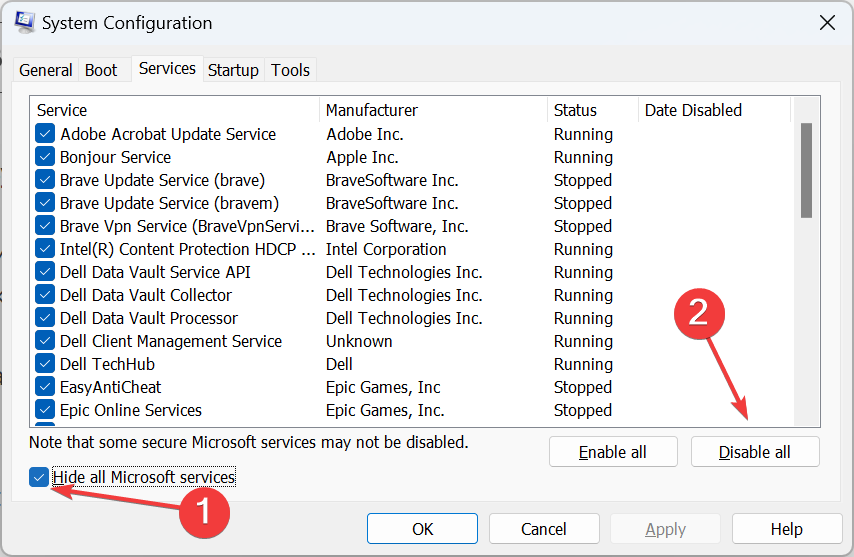Confirm with the OK button

pos(423,529)
